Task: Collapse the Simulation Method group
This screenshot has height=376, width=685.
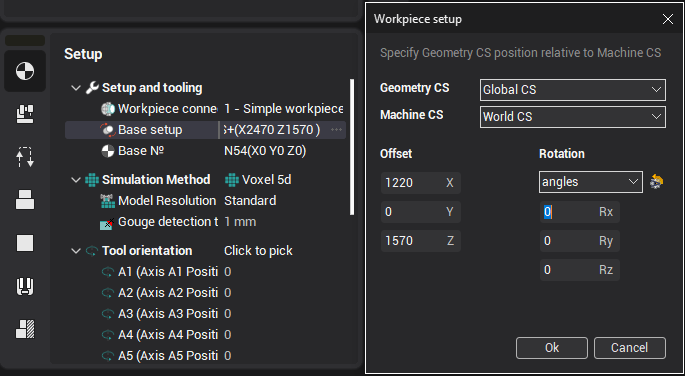Action: [76, 180]
